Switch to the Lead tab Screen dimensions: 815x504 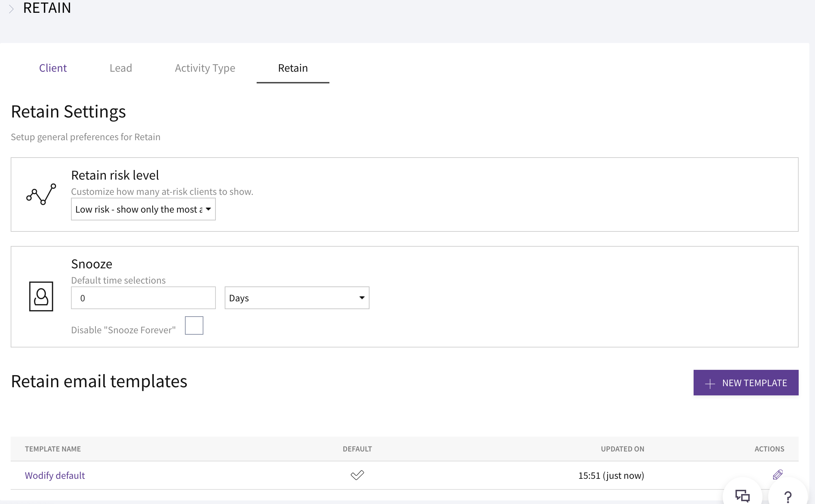(121, 68)
